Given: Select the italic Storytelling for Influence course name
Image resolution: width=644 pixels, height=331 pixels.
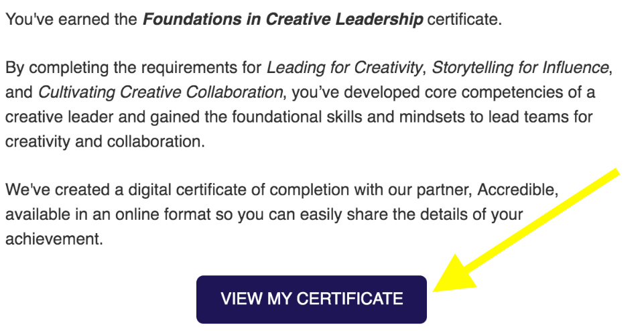Looking at the screenshot, I should 520,68.
